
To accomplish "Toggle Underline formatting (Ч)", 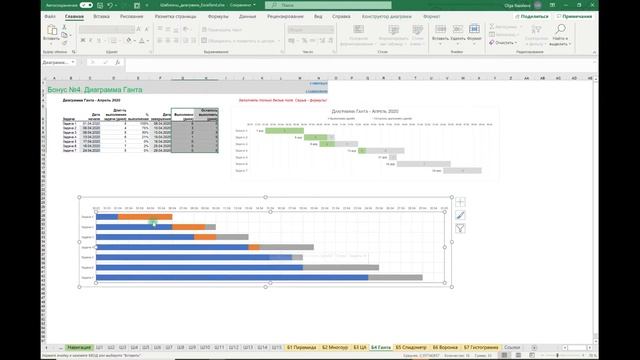I will coord(99,40).
